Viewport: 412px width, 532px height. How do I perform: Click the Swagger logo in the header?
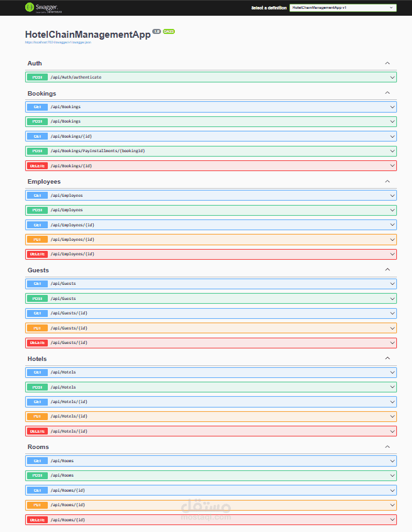pos(43,8)
